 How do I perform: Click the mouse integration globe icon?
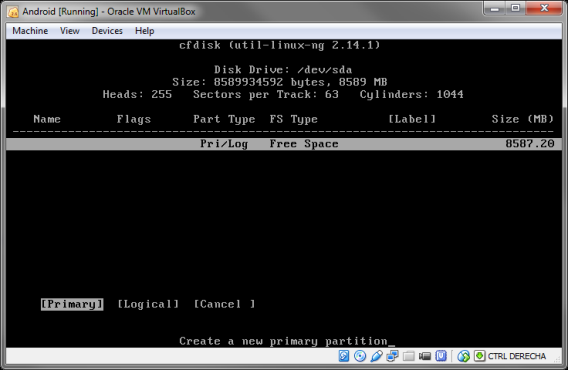point(463,356)
